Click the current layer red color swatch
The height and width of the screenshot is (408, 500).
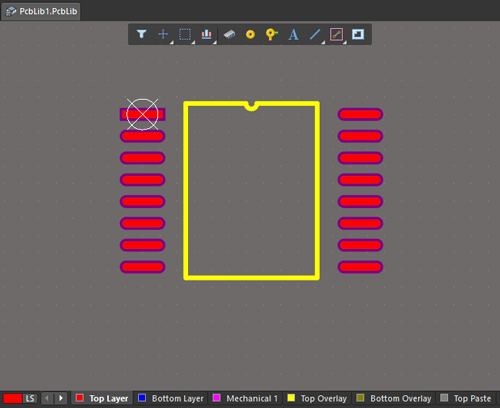[x=12, y=398]
